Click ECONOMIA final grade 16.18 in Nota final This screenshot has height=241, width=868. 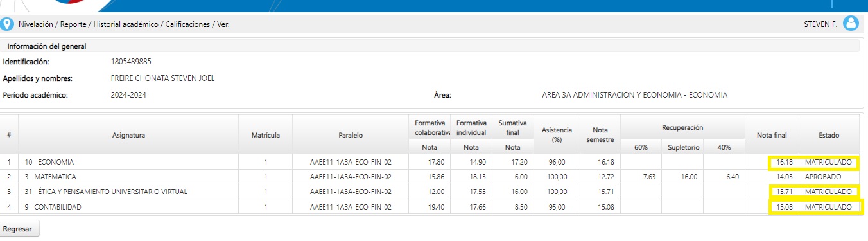[x=785, y=162]
